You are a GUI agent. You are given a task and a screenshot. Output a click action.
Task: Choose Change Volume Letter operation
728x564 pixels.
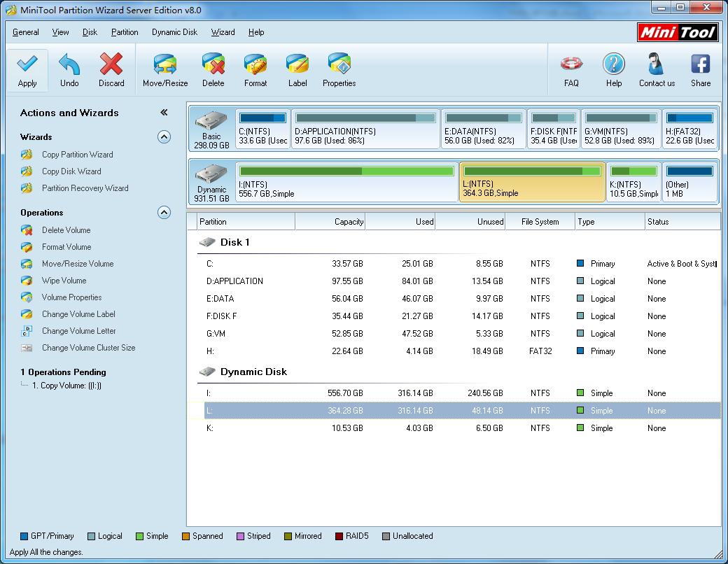(x=79, y=330)
